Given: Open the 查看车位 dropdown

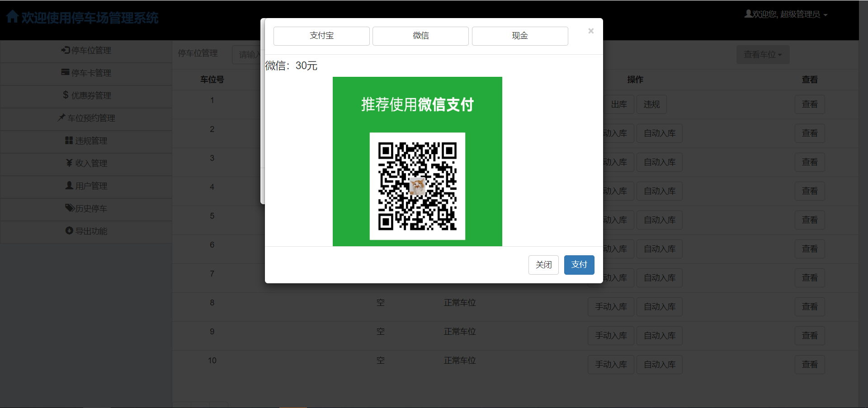Looking at the screenshot, I should (x=763, y=55).
